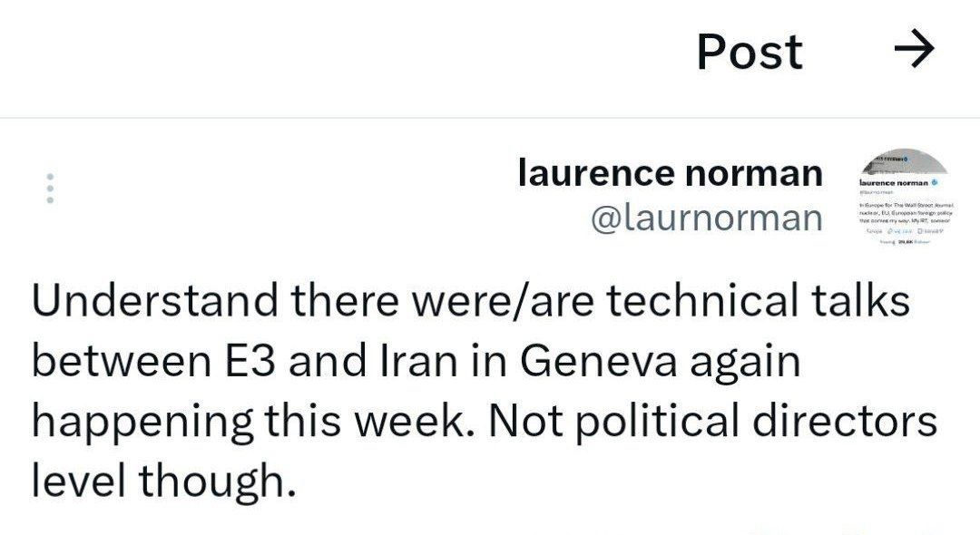Click the word again in the post

(745, 362)
